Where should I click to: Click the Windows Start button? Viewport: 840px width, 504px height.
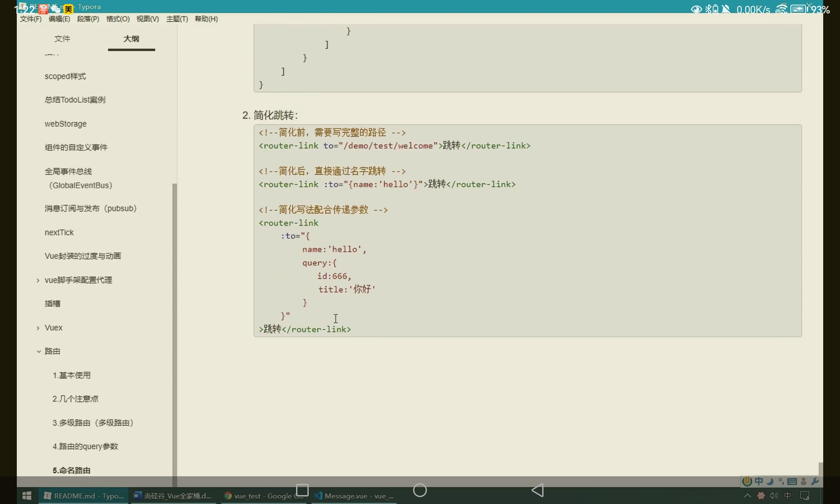coord(27,496)
